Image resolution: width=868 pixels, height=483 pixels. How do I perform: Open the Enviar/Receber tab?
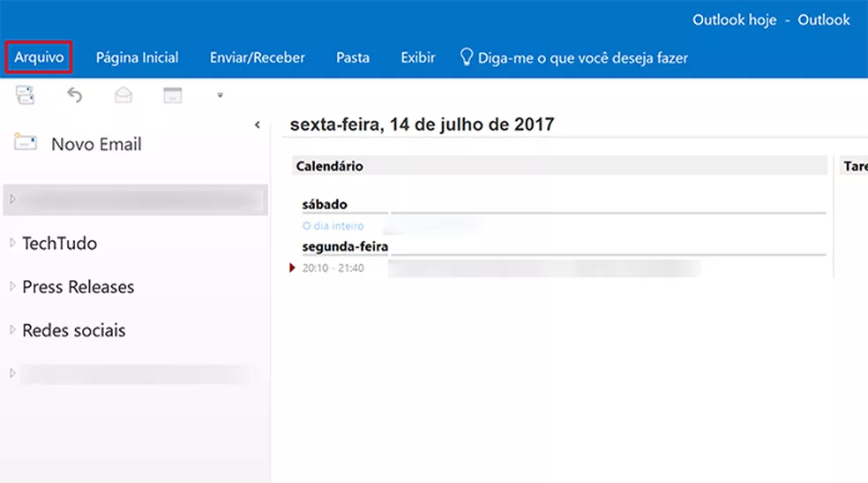pos(257,57)
